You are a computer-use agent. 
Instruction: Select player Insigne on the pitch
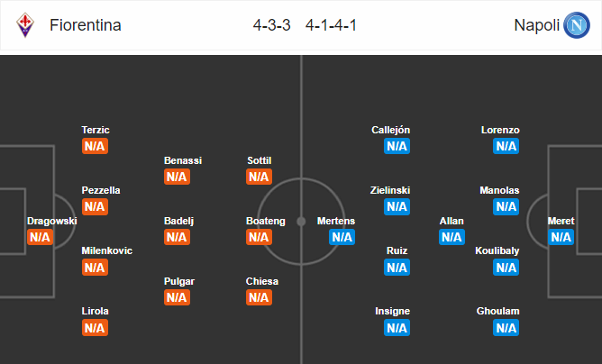tap(392, 311)
